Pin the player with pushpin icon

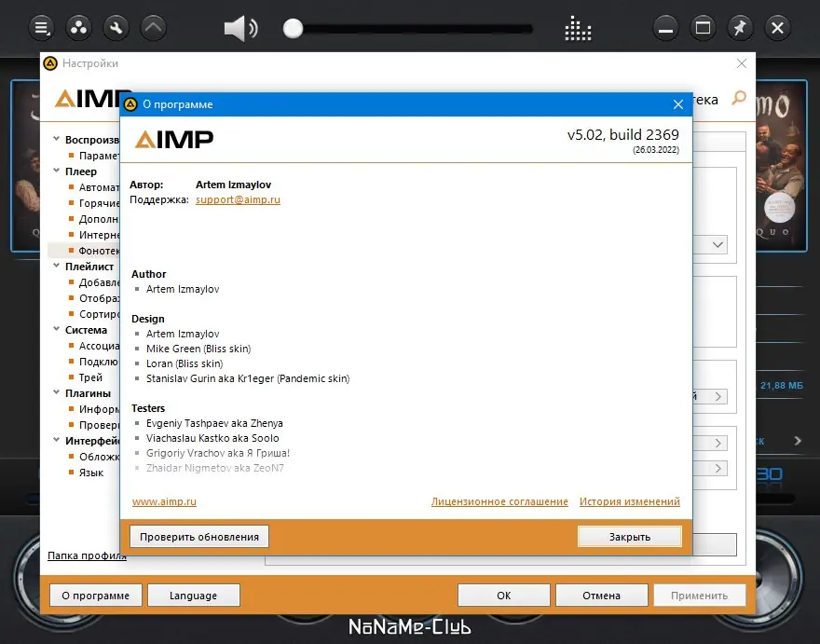[740, 28]
